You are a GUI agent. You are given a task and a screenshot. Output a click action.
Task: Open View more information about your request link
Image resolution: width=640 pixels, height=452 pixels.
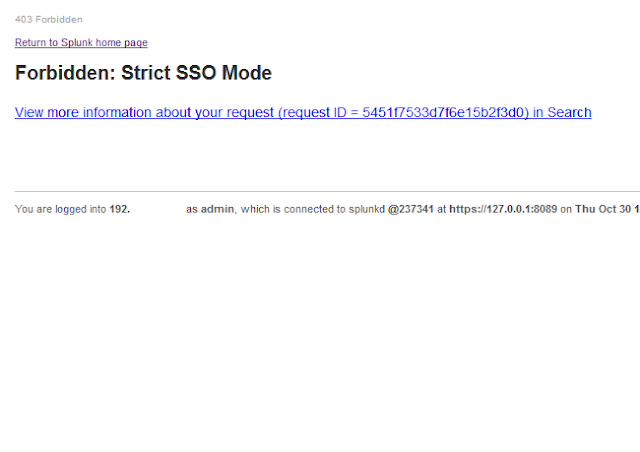pyautogui.click(x=303, y=112)
